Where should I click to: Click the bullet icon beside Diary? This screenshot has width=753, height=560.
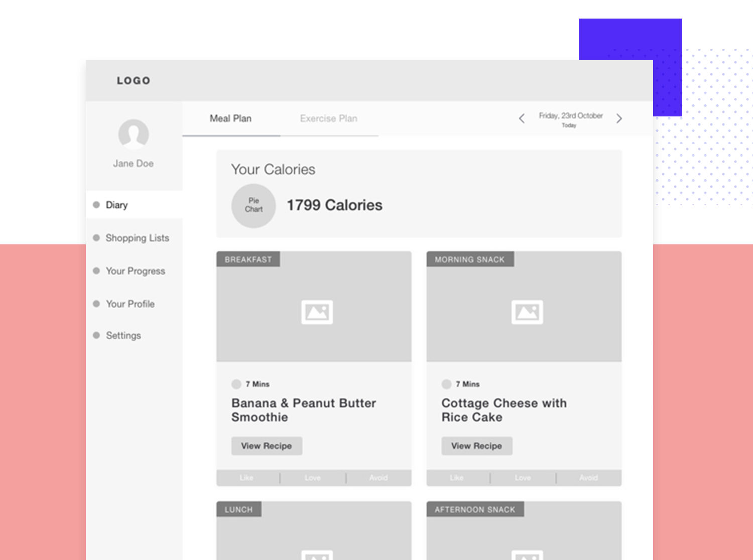click(96, 205)
